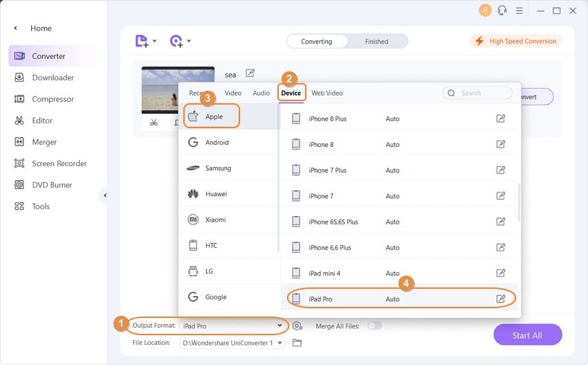The width and height of the screenshot is (588, 365).
Task: Click the scissors trim icon under thumbnail
Action: pyautogui.click(x=154, y=123)
